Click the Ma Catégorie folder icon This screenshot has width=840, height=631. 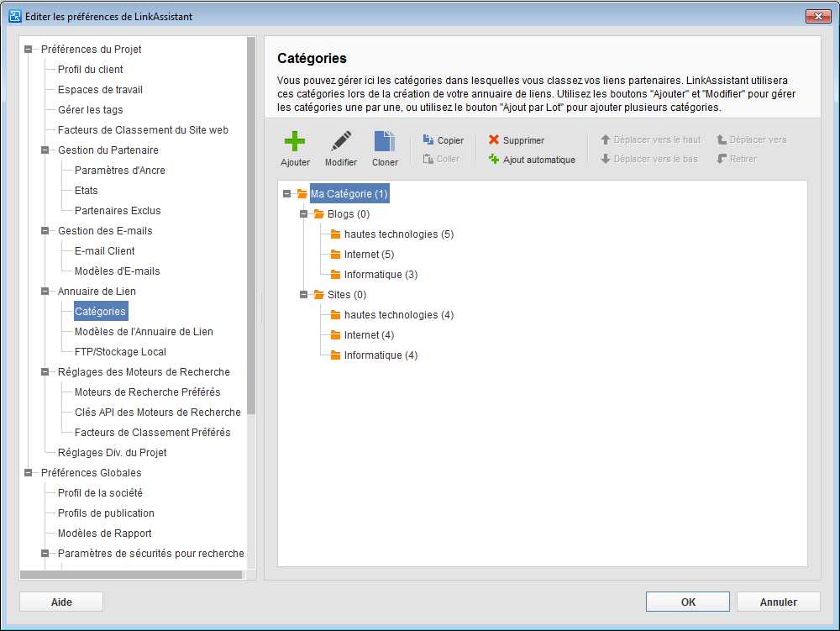point(302,193)
